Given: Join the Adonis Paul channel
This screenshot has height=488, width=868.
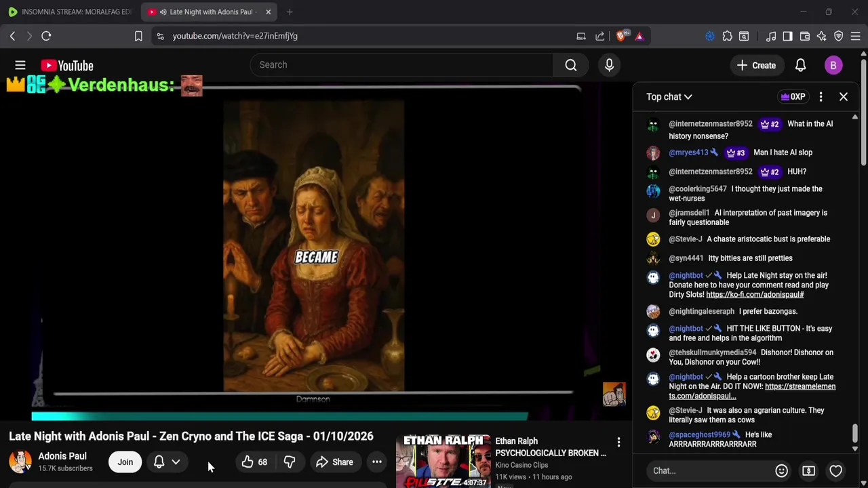Looking at the screenshot, I should (x=125, y=462).
